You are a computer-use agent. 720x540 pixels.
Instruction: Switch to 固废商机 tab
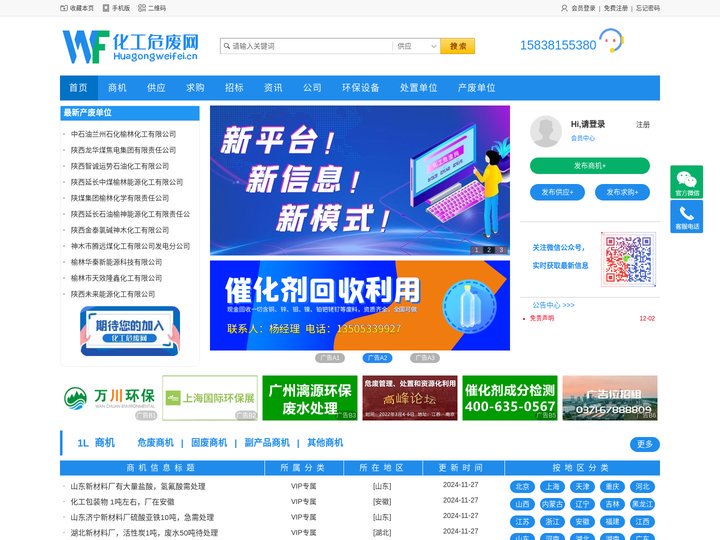pyautogui.click(x=209, y=443)
